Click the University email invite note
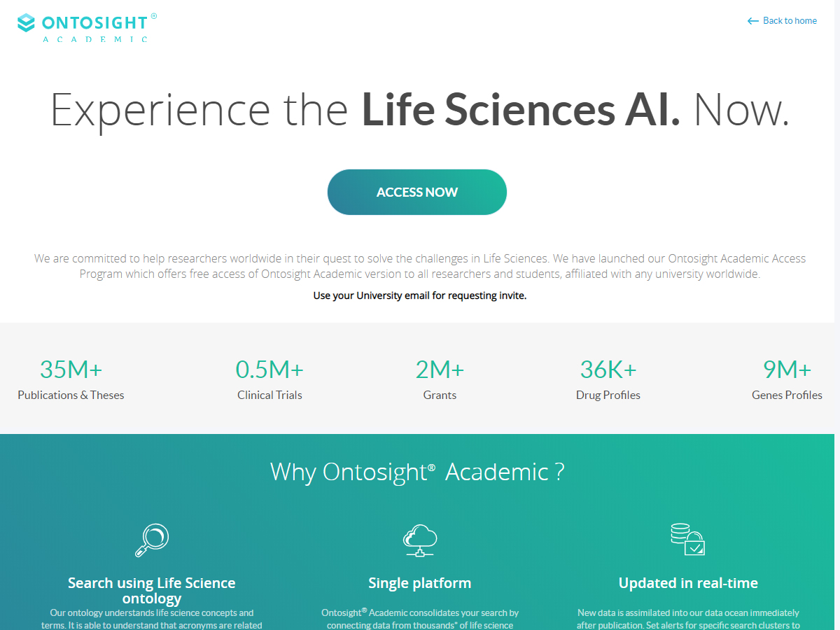The width and height of the screenshot is (840, 630). (x=420, y=295)
